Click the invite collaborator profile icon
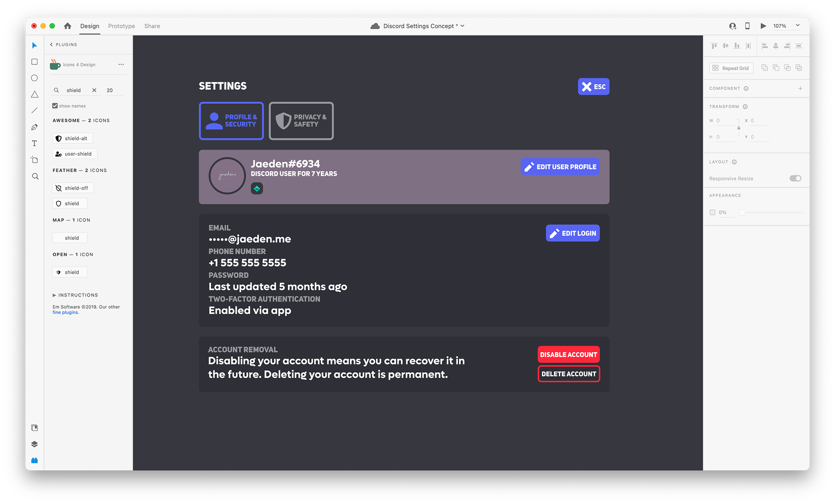The height and width of the screenshot is (504, 835). 733,26
